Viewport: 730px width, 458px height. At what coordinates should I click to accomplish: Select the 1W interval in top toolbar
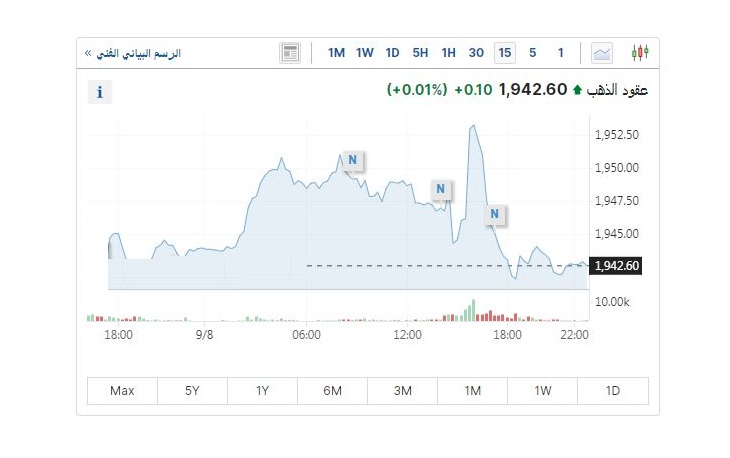[x=365, y=52]
